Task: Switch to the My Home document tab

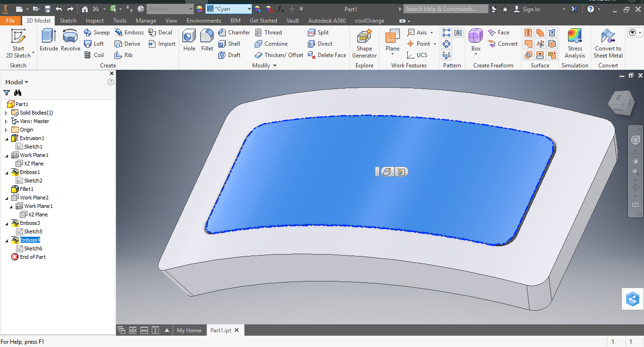Action: click(189, 330)
